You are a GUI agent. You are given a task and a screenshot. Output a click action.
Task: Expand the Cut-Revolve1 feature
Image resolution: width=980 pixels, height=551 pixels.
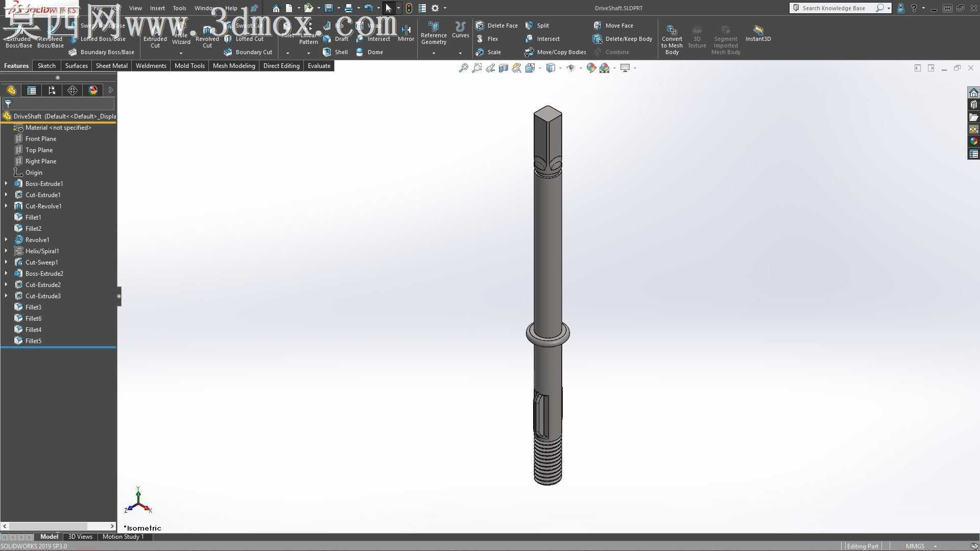[6, 206]
